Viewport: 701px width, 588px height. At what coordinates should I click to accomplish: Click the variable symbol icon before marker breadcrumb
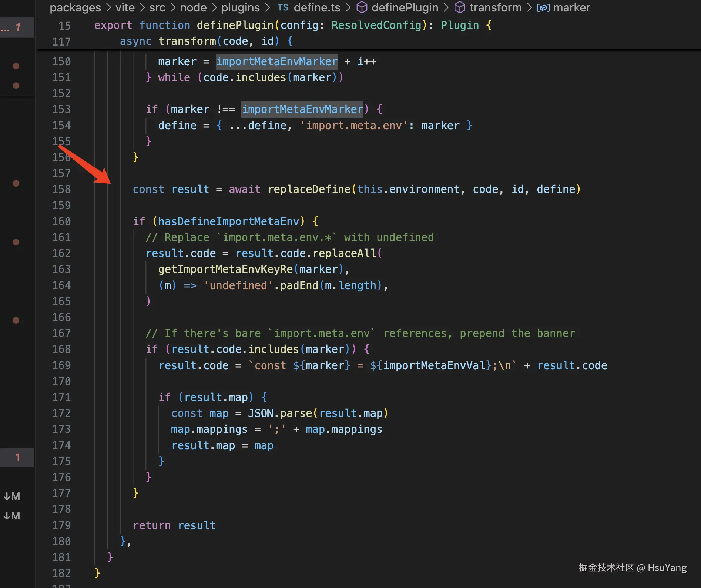point(543,7)
